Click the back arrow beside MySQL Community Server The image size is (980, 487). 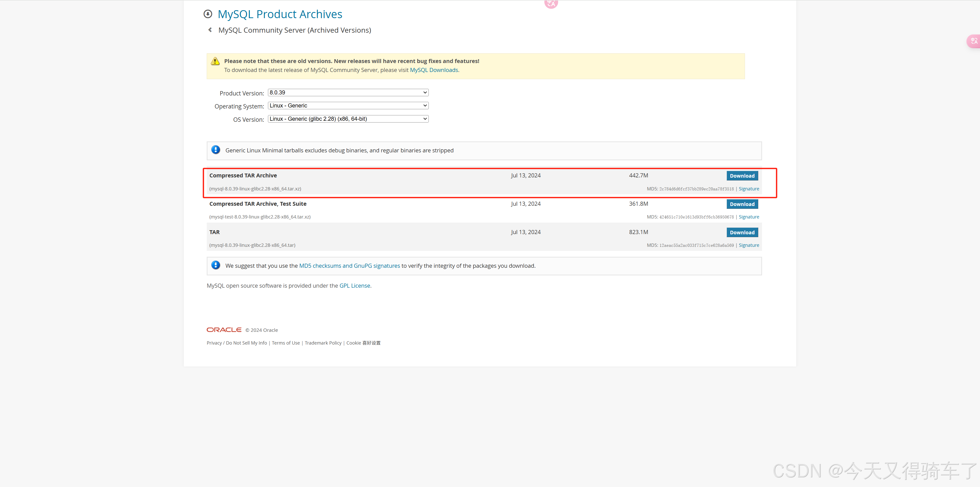click(210, 30)
